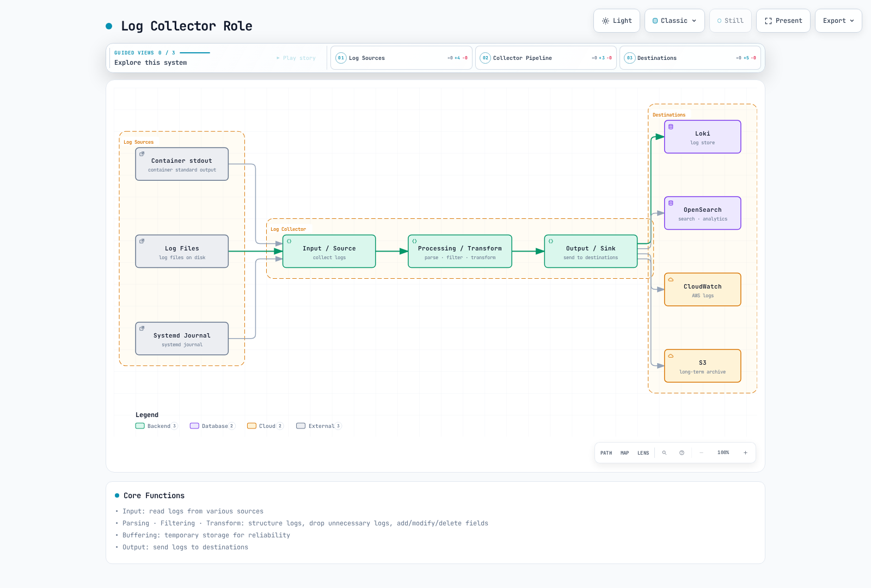Click the OpenSearch database icon
871x588 pixels.
(x=671, y=203)
